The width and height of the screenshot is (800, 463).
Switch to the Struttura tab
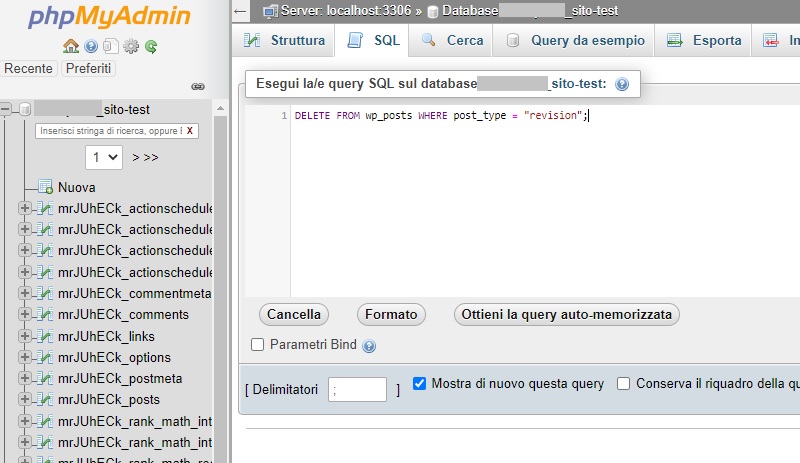click(x=284, y=40)
